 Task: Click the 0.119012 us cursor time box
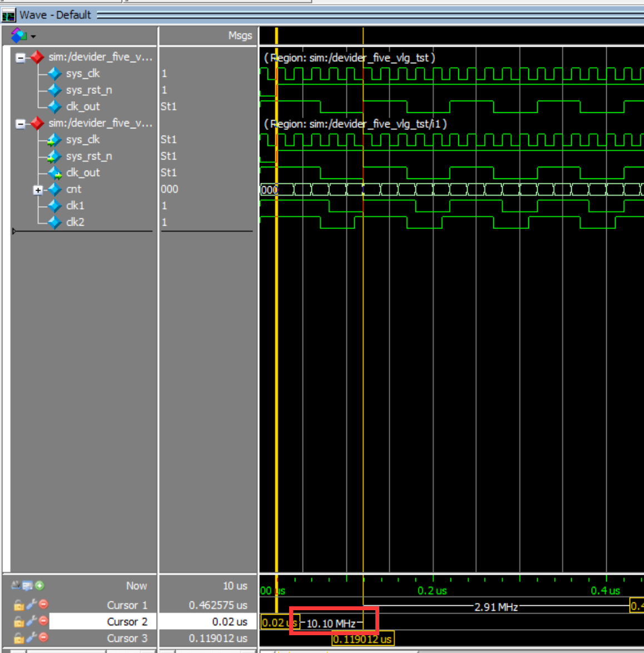click(362, 639)
